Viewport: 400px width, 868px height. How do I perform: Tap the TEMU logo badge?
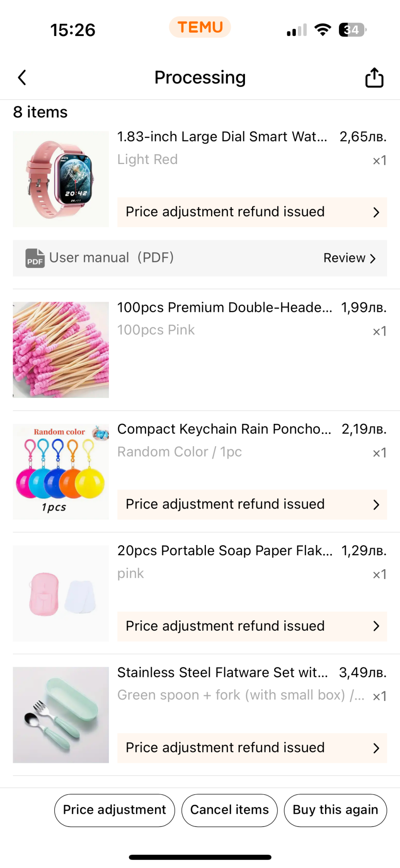pyautogui.click(x=200, y=27)
